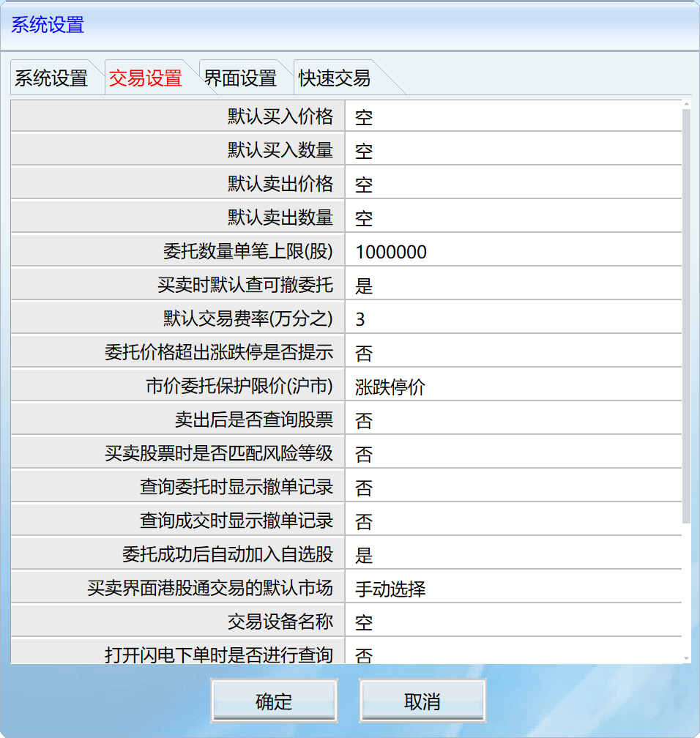Select the active 交易设置 tab
The width and height of the screenshot is (700, 738).
[146, 76]
